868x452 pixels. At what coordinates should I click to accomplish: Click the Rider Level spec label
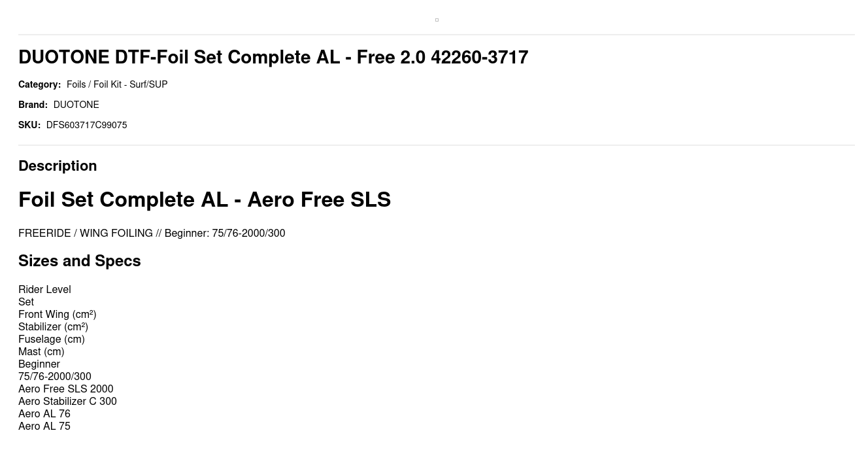point(44,289)
